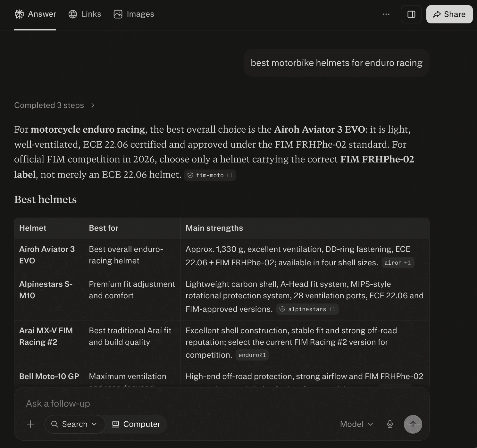477x448 pixels.
Task: Click the 'Bell Moto-10 GP' table cell
Action: (49, 377)
